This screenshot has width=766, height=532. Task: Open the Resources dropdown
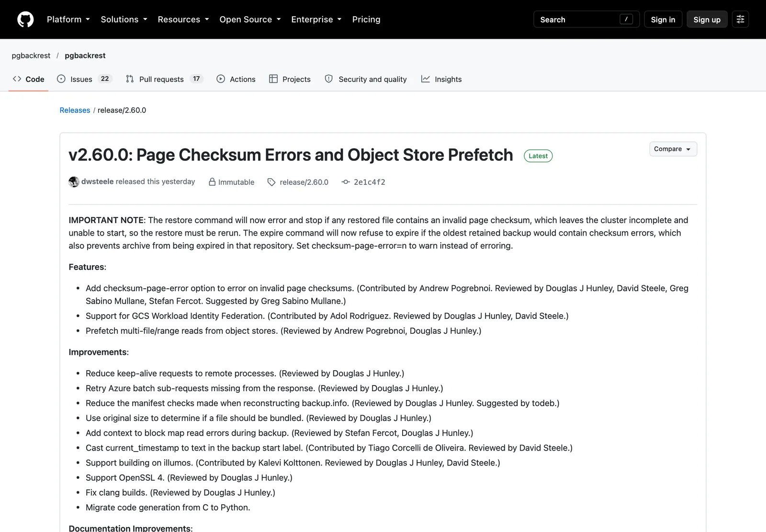click(x=183, y=20)
